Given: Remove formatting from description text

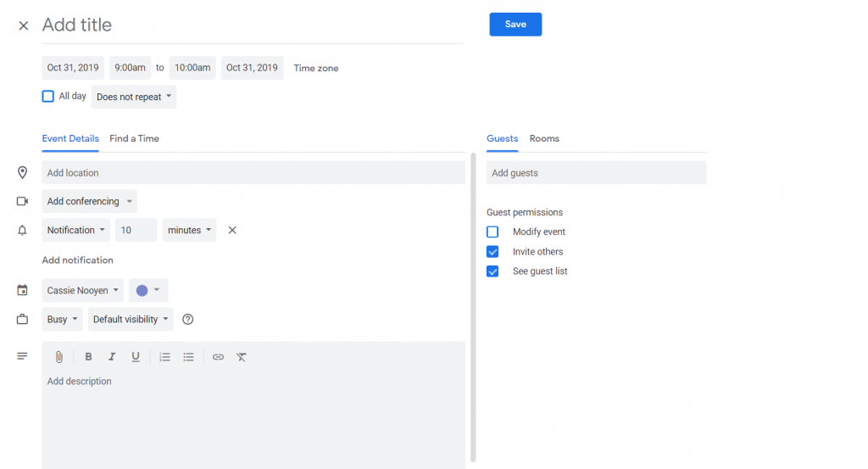Looking at the screenshot, I should tap(242, 357).
